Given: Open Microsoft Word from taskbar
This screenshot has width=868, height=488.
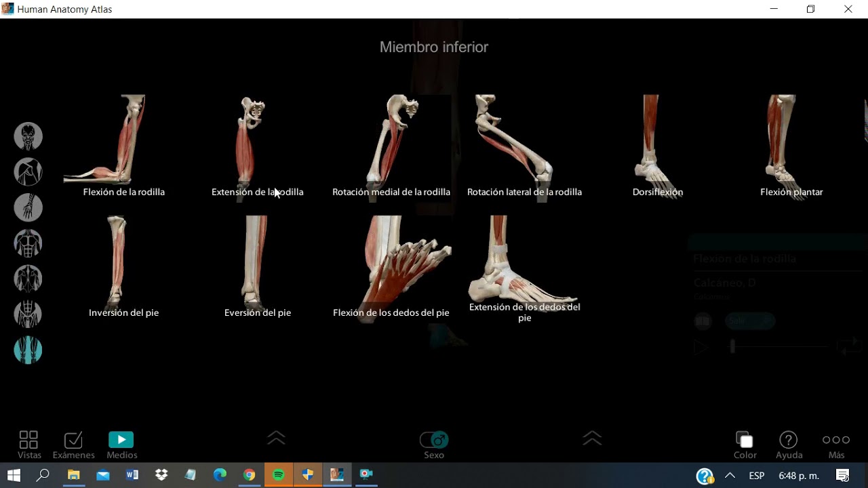Looking at the screenshot, I should click(132, 475).
